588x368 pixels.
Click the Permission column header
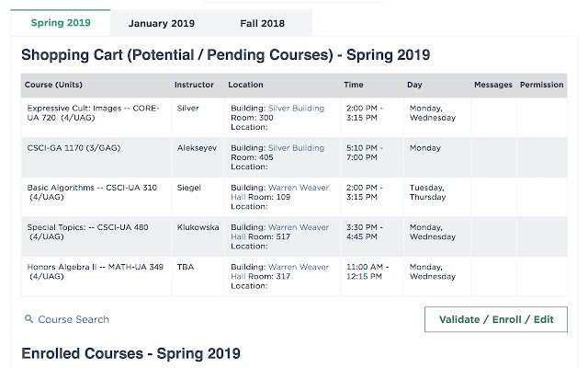[x=541, y=85]
